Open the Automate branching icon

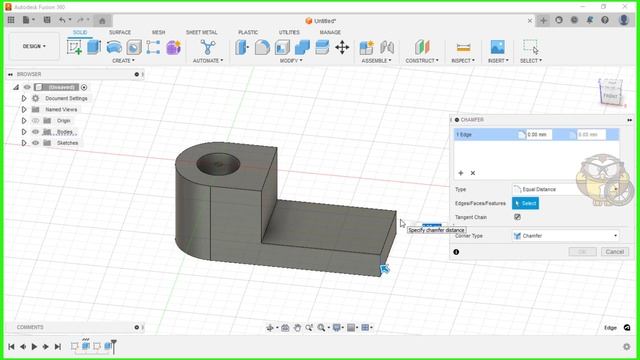(x=208, y=47)
